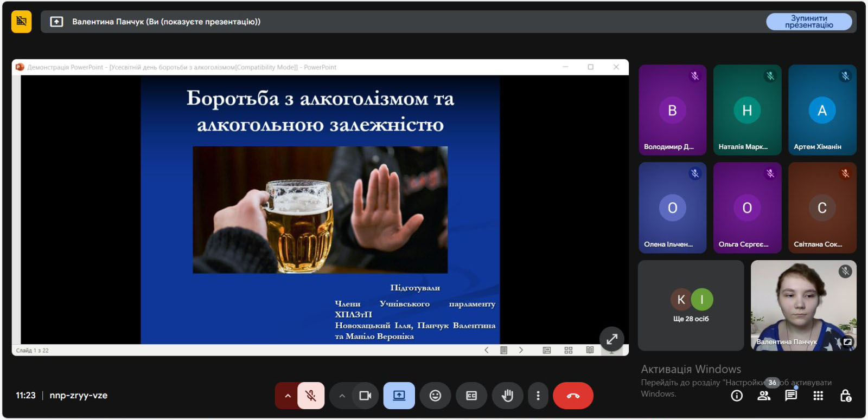Toggle closed captions
The height and width of the screenshot is (420, 868).
[x=471, y=396]
